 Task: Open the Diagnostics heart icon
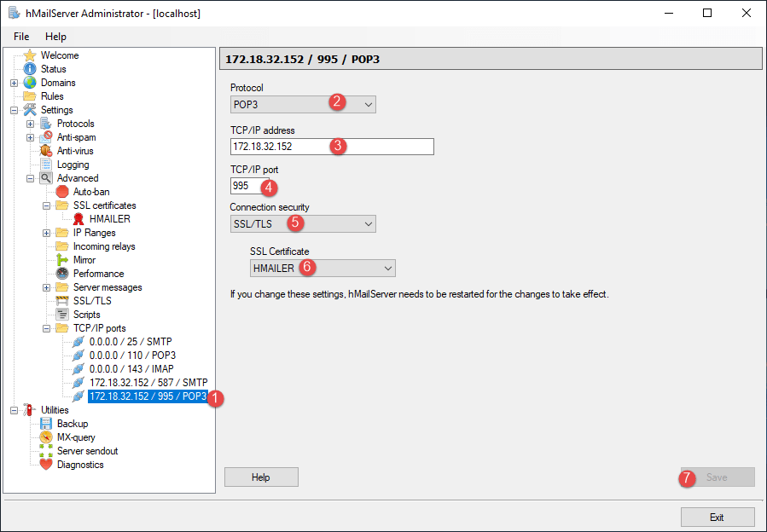click(x=46, y=465)
